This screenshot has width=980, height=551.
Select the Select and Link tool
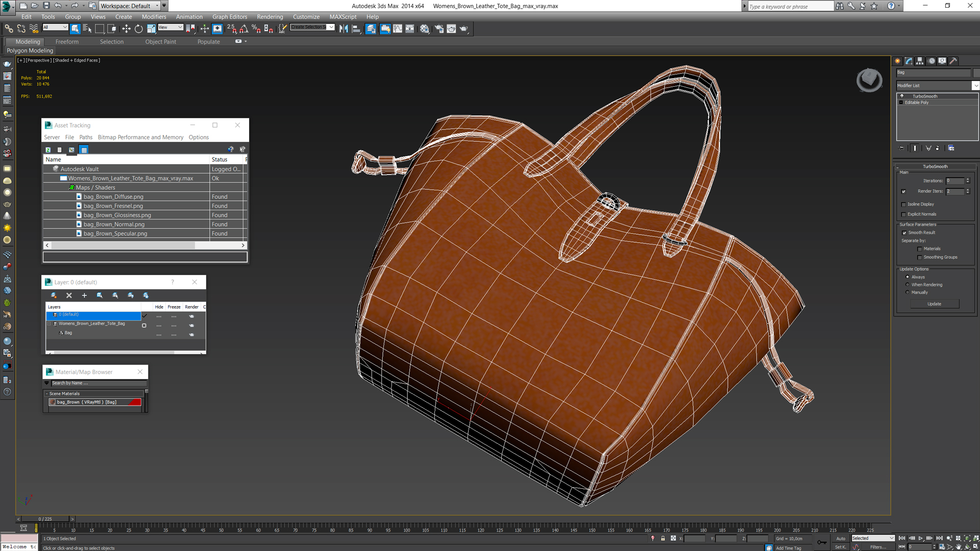9,29
